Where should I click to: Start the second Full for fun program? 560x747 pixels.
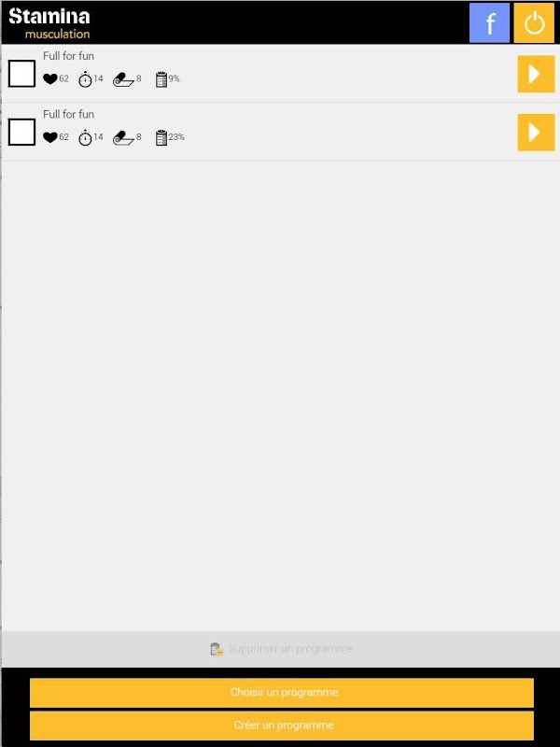click(x=536, y=133)
